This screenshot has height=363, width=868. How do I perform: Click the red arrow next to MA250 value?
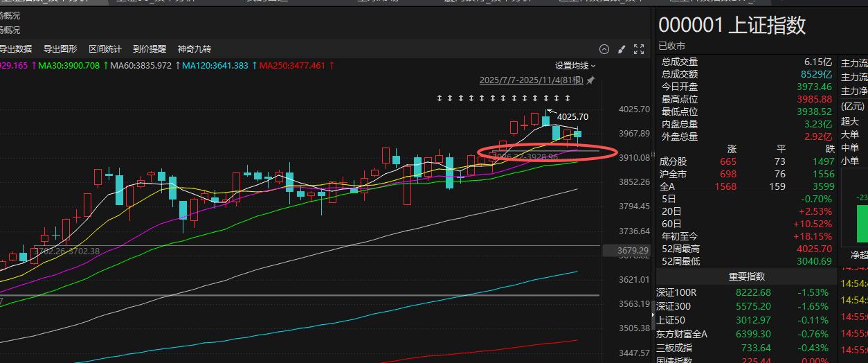tap(332, 66)
